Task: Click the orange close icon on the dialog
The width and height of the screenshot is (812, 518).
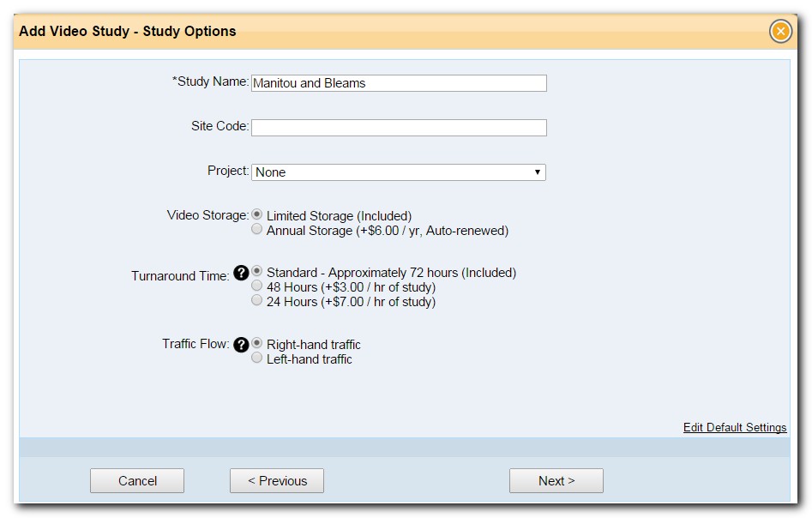Action: (780, 31)
